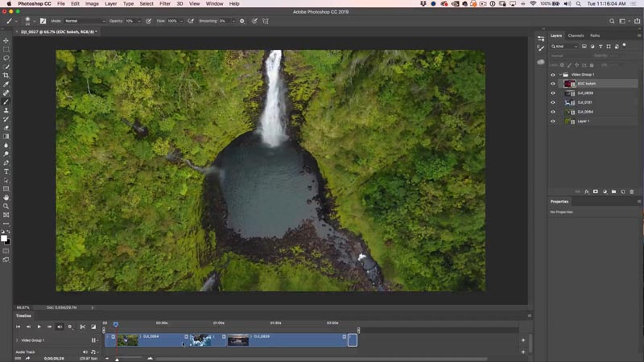Image resolution: width=644 pixels, height=362 pixels.
Task: Collapse Video Group 1 in Layers panel
Action: click(x=560, y=75)
